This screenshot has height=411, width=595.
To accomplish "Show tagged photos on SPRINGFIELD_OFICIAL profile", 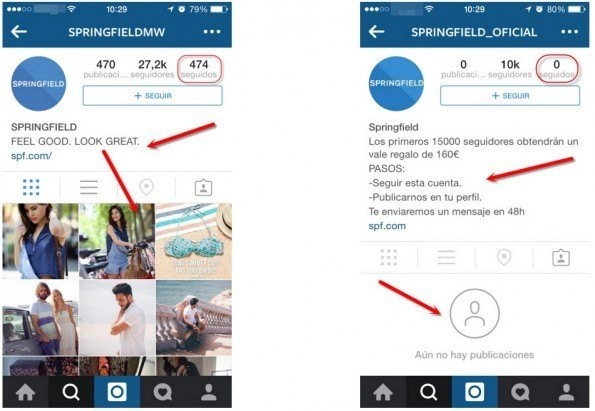I will 561,257.
